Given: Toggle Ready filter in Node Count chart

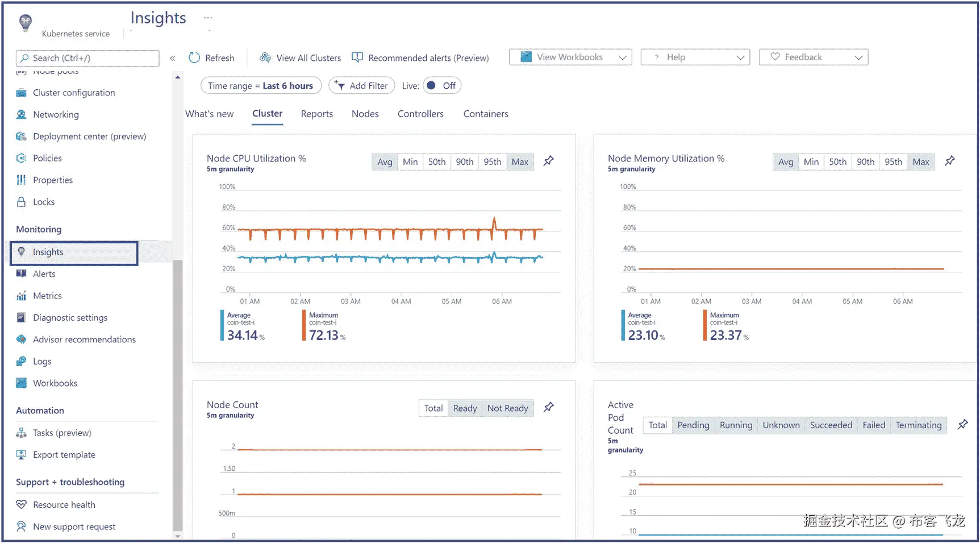Looking at the screenshot, I should [x=465, y=408].
